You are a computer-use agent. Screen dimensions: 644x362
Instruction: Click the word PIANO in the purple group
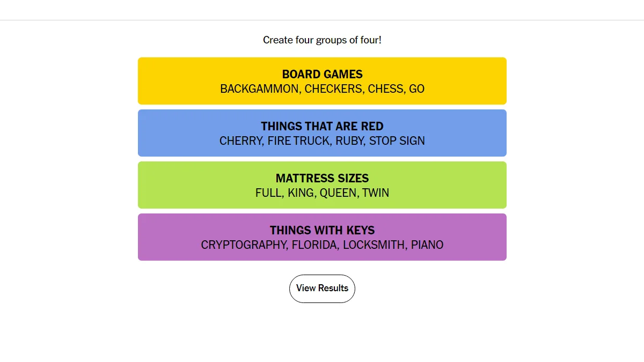pyautogui.click(x=428, y=245)
